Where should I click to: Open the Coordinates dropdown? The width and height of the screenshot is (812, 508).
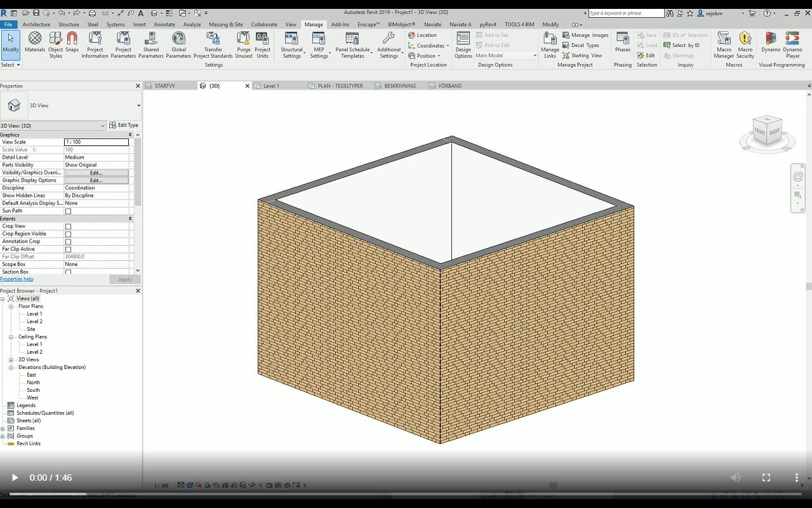click(429, 46)
